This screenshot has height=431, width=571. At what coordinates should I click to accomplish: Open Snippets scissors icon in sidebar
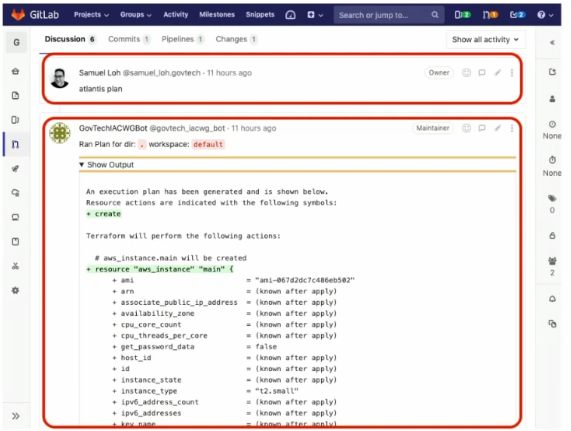pos(15,266)
